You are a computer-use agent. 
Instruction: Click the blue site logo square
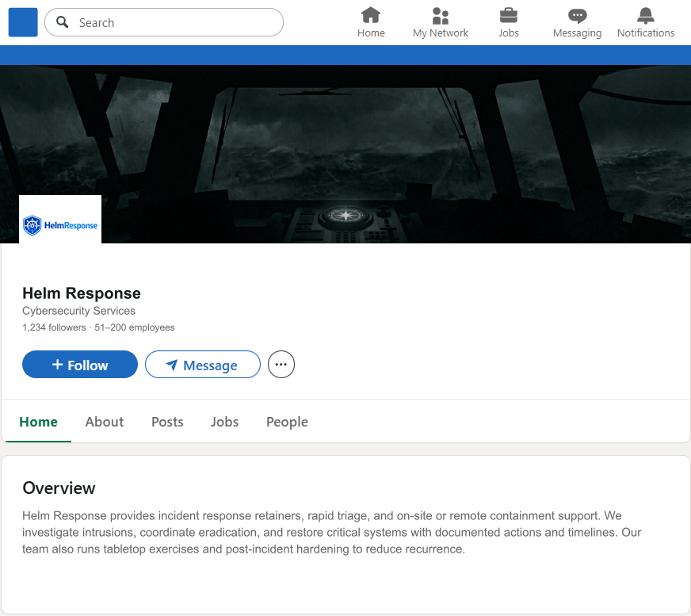coord(23,22)
